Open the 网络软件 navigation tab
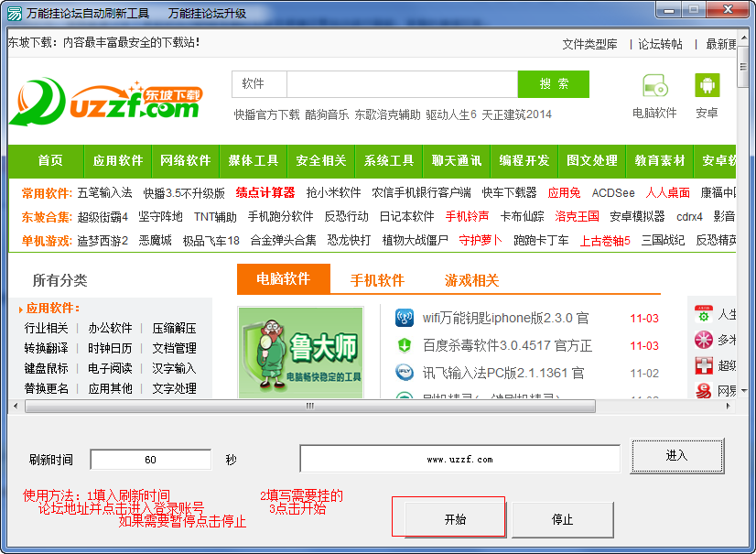The image size is (756, 554). [186, 160]
